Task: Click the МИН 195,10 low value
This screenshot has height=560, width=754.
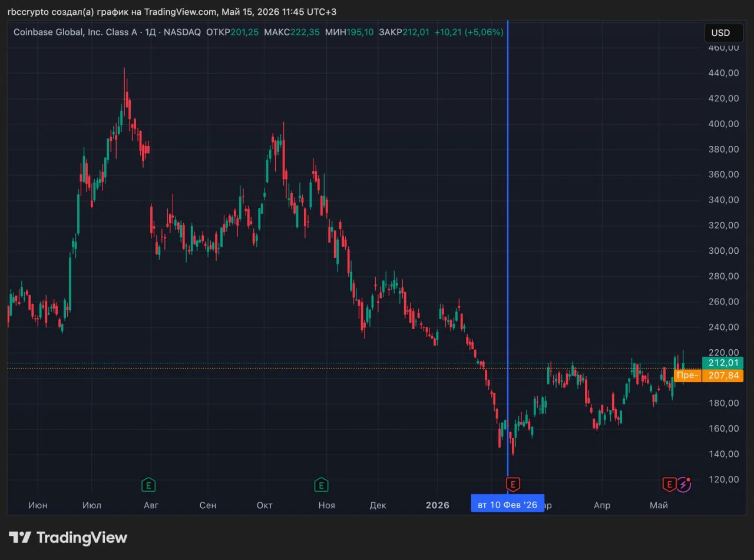Action: tap(349, 32)
